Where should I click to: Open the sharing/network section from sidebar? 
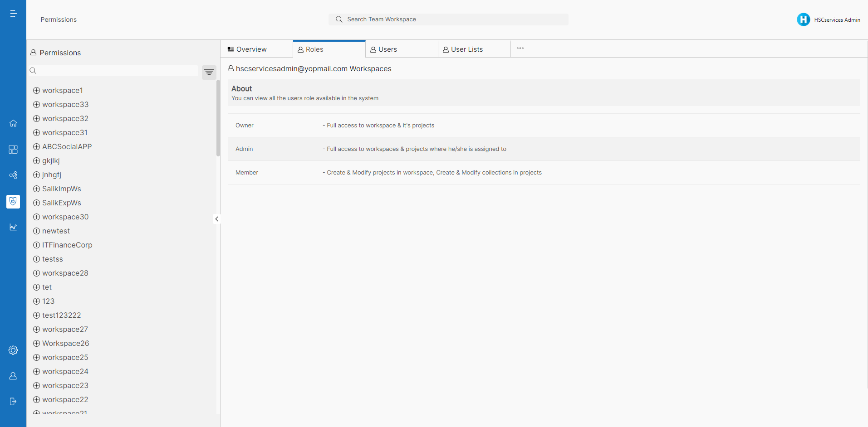[13, 175]
